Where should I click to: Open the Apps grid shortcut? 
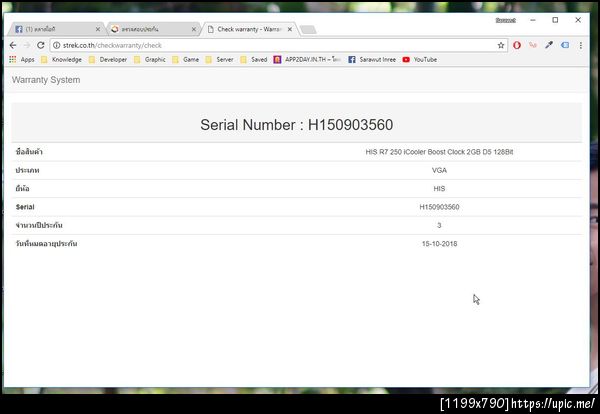(x=22, y=59)
